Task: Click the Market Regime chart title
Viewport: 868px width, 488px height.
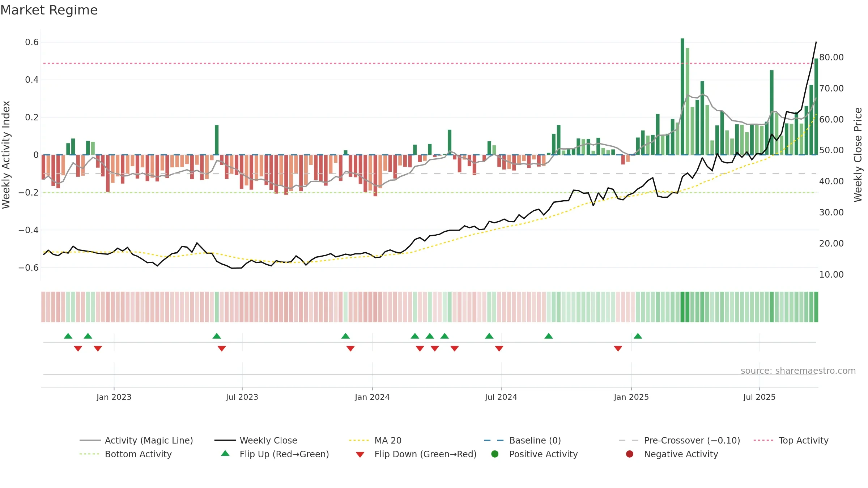Action: 49,10
